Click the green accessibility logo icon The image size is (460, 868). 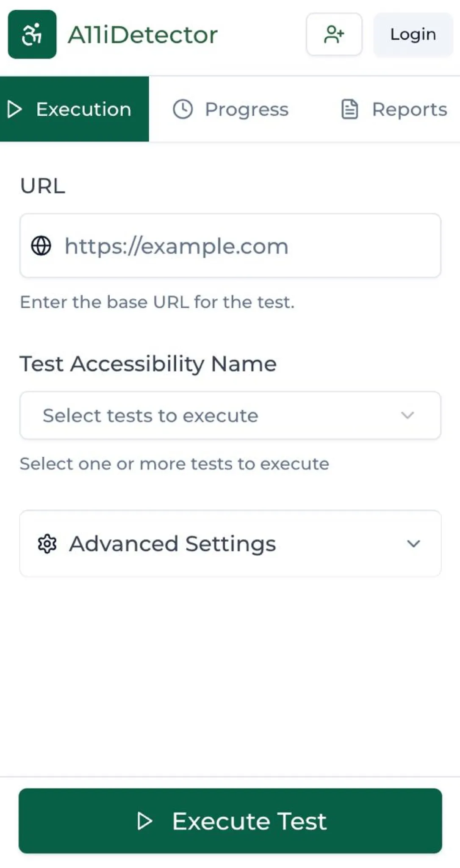click(32, 34)
